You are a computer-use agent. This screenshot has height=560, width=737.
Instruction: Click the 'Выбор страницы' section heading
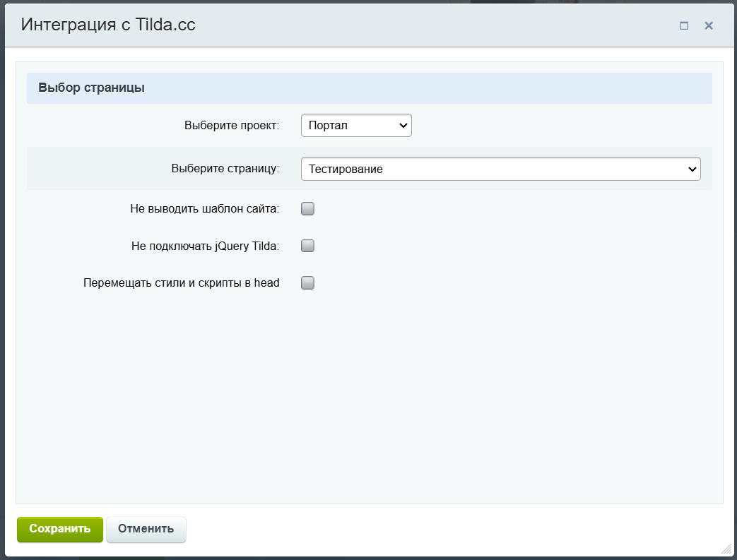coord(91,88)
